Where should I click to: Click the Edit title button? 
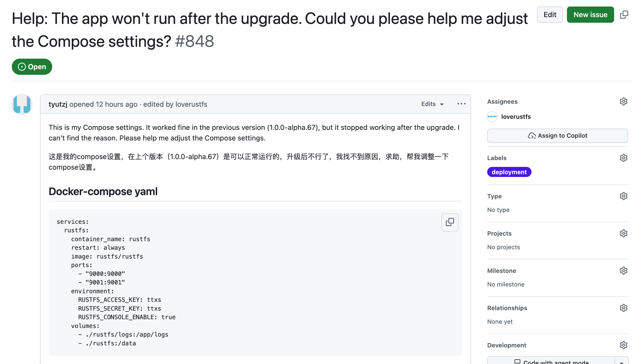tap(550, 15)
